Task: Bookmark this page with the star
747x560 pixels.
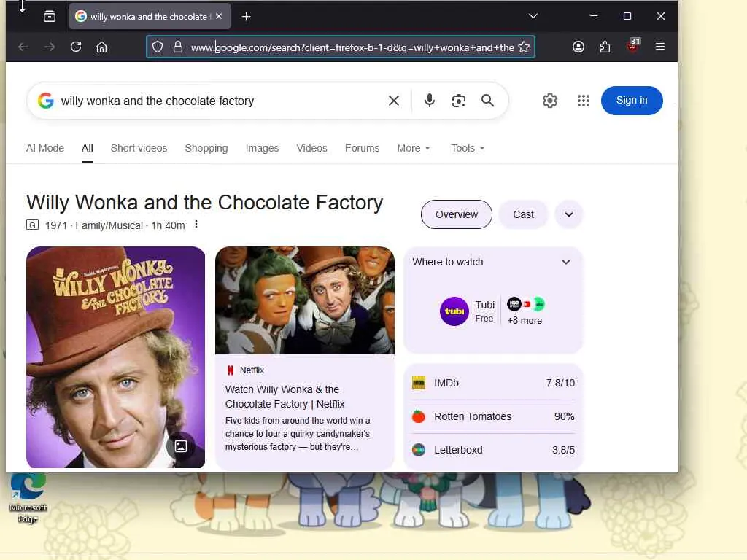Action: (x=524, y=47)
